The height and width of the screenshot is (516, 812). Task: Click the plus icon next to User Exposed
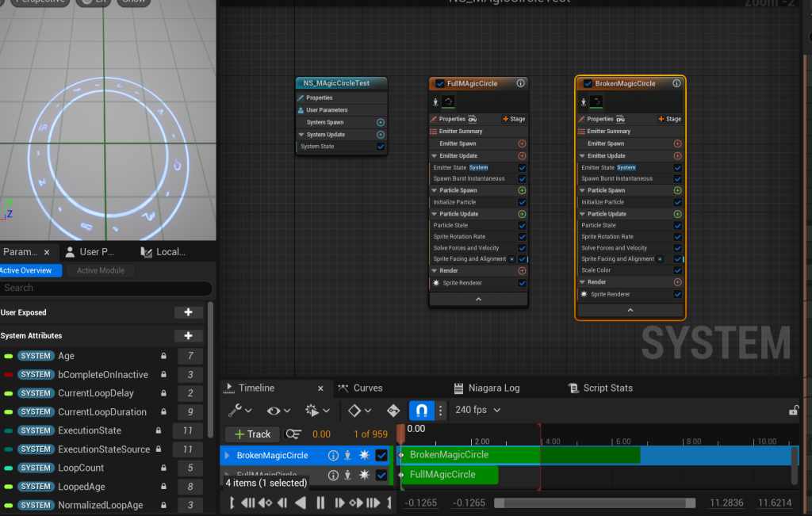coord(188,313)
